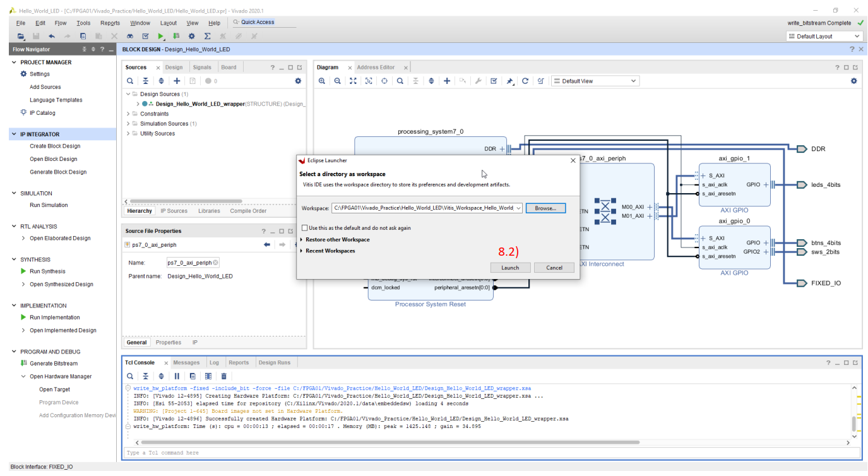
Task: Add sources with the Sources plus icon
Action: (x=177, y=81)
